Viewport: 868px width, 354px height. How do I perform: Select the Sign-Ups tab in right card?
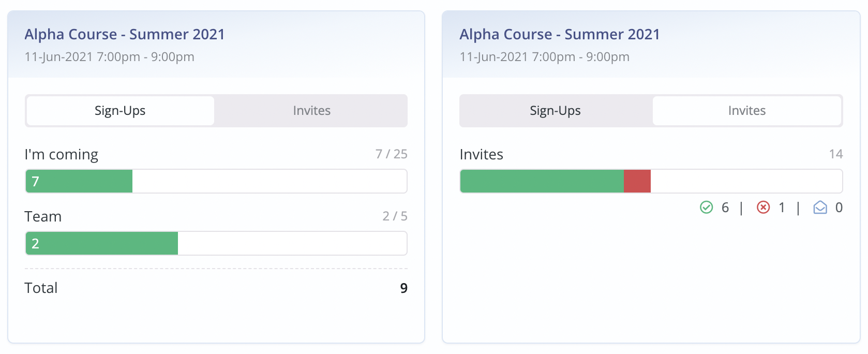pyautogui.click(x=555, y=111)
